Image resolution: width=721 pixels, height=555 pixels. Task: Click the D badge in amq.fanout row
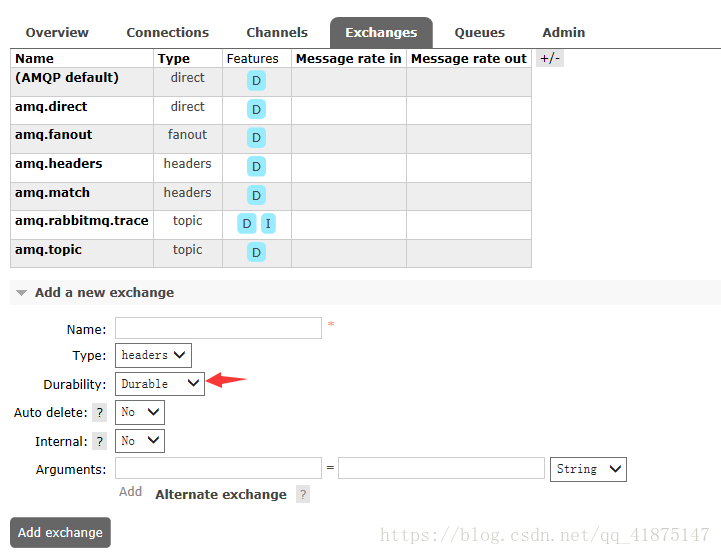257,138
